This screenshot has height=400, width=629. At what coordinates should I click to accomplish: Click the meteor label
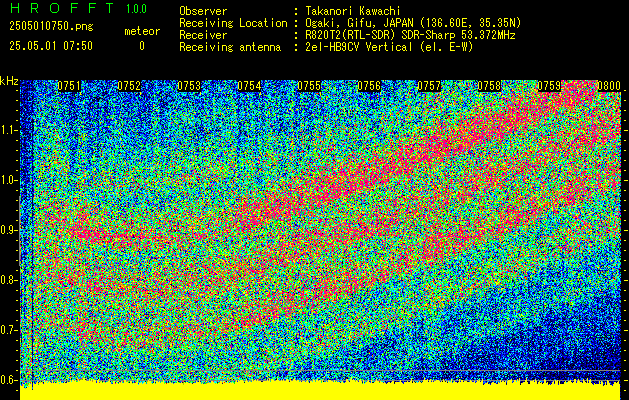coord(142,31)
